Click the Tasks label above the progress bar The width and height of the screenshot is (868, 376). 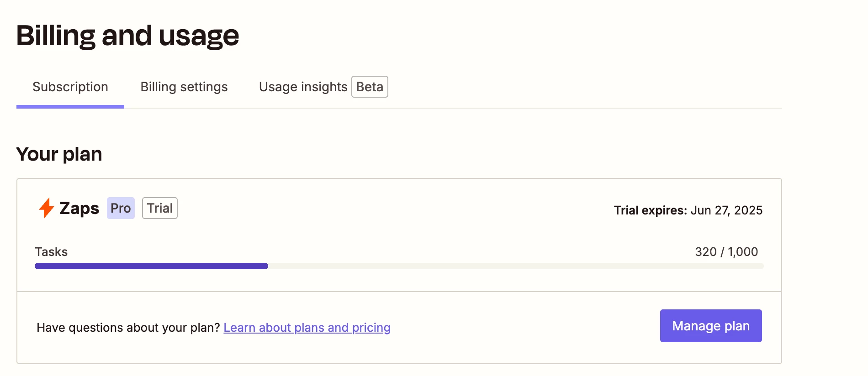click(x=51, y=252)
